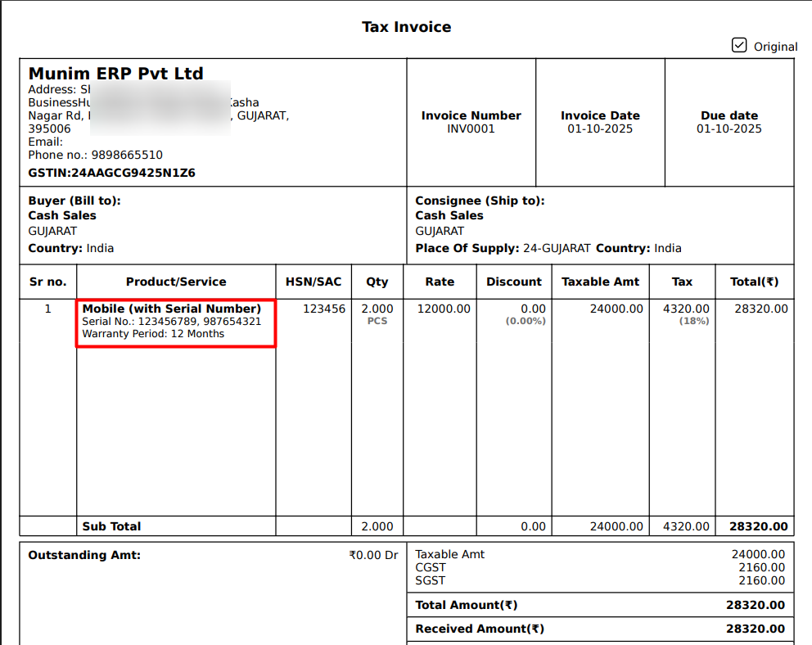Select the Mobile (with Serial Number) product name
The image size is (812, 645).
coord(172,309)
